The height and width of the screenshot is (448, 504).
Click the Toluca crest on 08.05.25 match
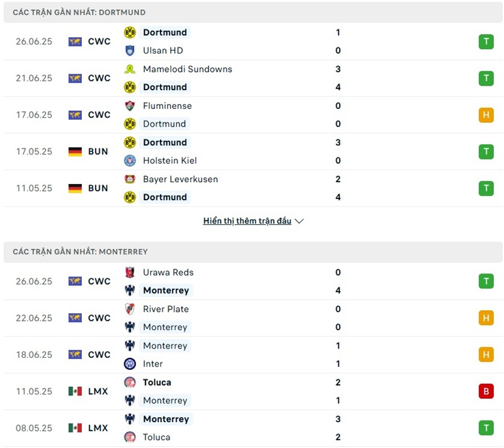pos(130,437)
